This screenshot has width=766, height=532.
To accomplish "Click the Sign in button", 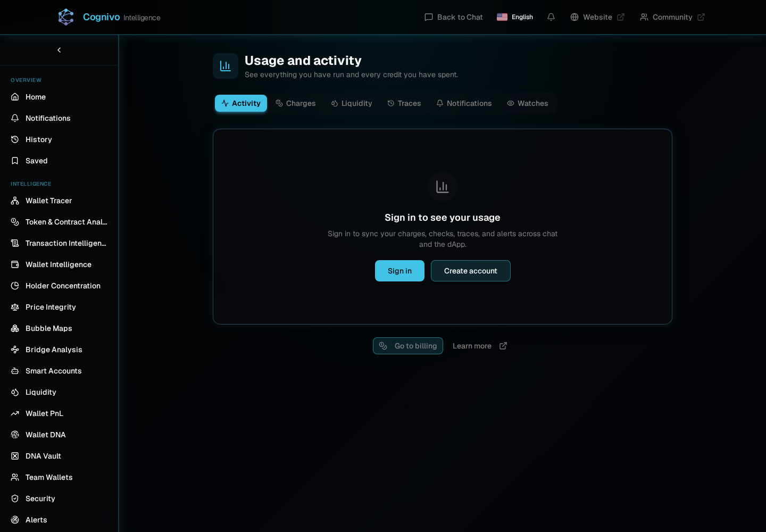I will click(x=399, y=271).
